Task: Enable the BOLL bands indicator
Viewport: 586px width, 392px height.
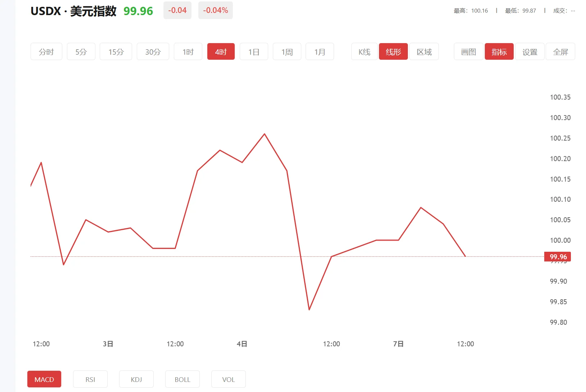Action: pyautogui.click(x=182, y=379)
